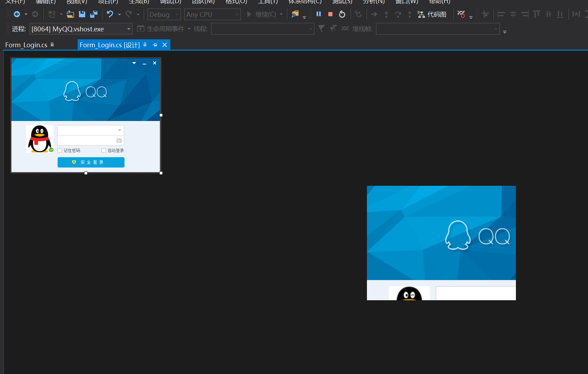Screen dimensions: 588x374
Task: Redo with the redo arrow icon
Action: pos(129,14)
